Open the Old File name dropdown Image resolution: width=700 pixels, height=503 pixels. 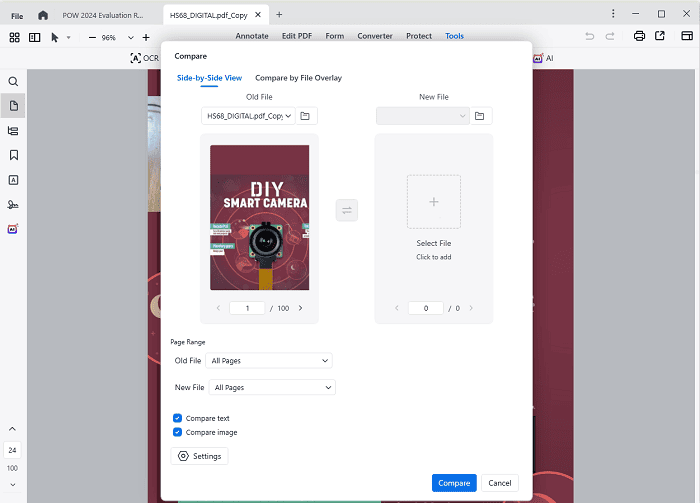click(248, 116)
